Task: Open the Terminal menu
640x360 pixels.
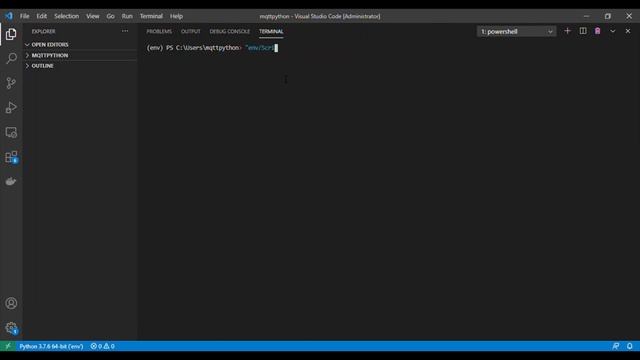Action: tap(151, 16)
